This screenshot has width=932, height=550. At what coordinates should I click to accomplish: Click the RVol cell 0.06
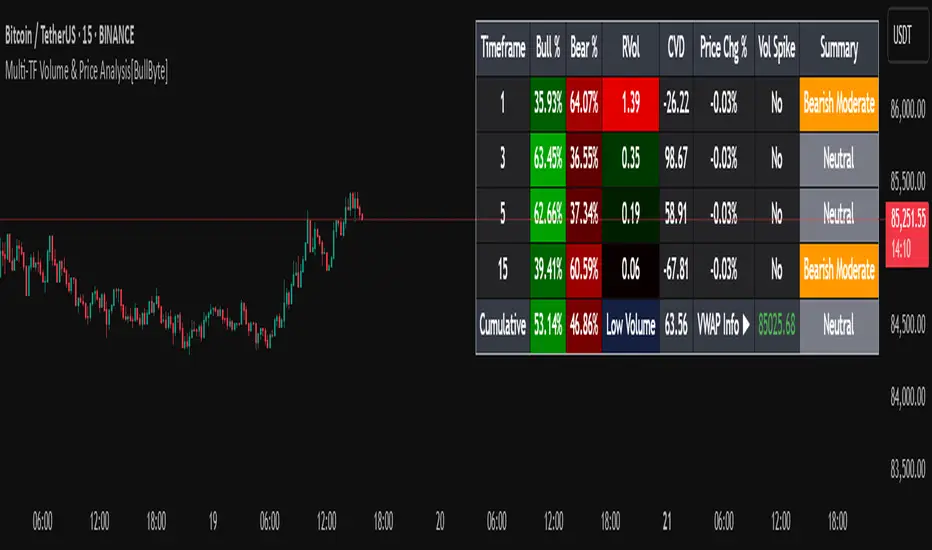(631, 270)
